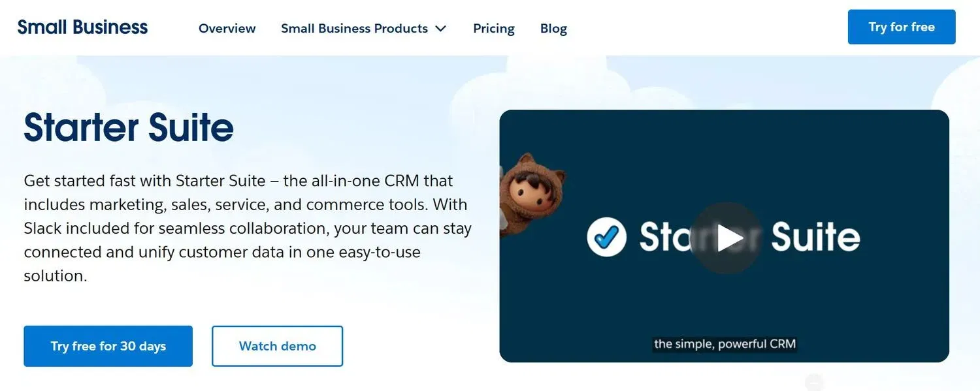Click the Try for free button
This screenshot has height=391, width=980.
point(901,27)
